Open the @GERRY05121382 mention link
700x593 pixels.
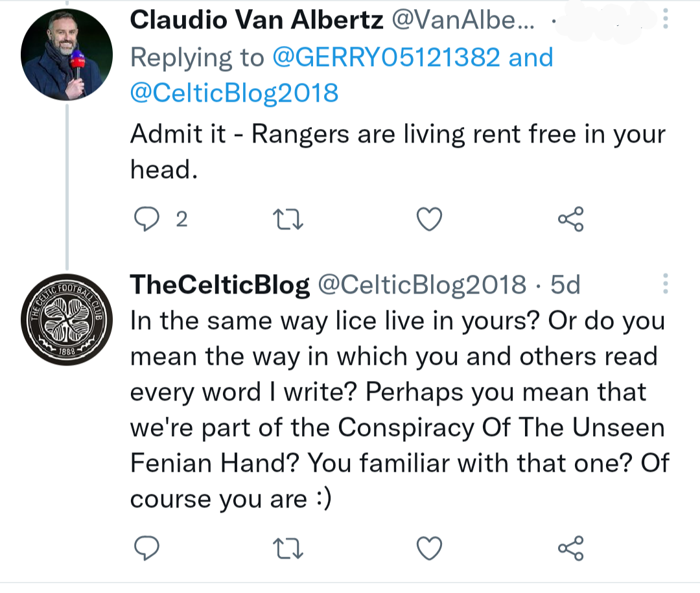point(386,58)
